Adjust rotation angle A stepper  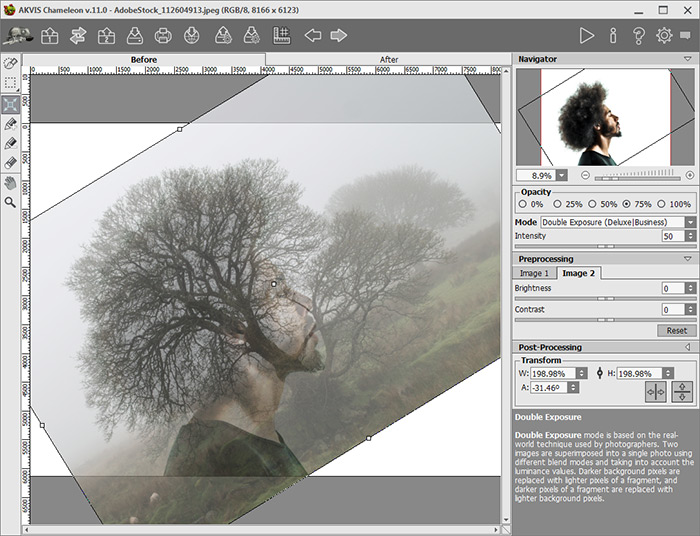[x=573, y=387]
